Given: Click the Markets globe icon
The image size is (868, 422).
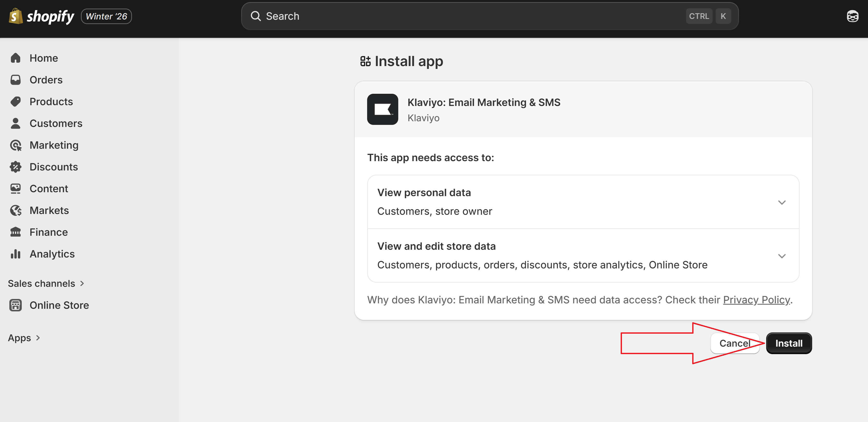Looking at the screenshot, I should (16, 211).
